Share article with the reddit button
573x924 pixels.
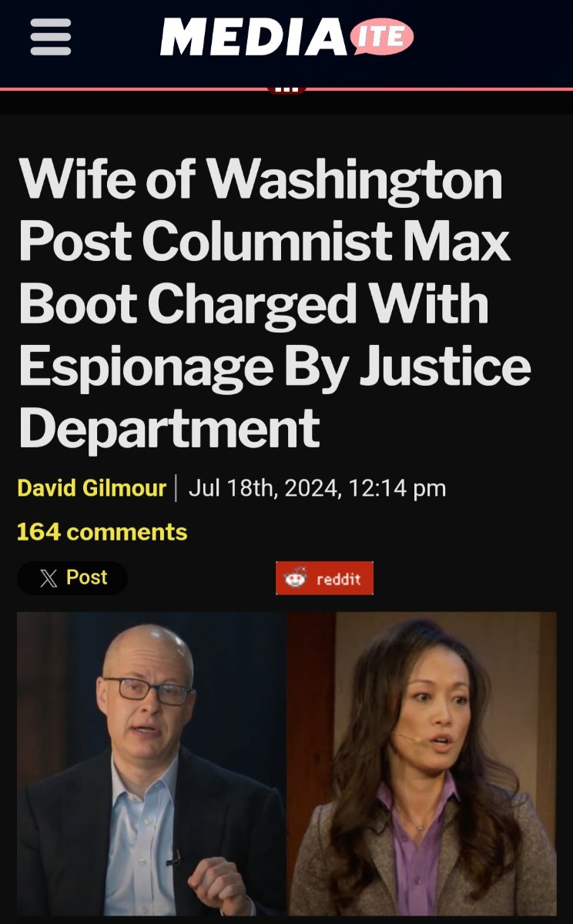324,578
